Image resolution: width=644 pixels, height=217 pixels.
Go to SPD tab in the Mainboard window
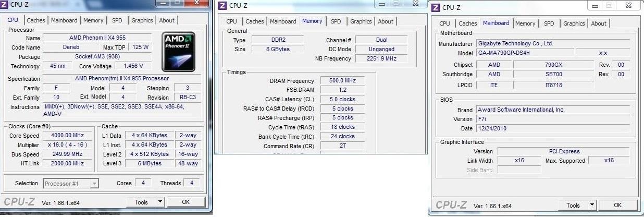tap(549, 23)
